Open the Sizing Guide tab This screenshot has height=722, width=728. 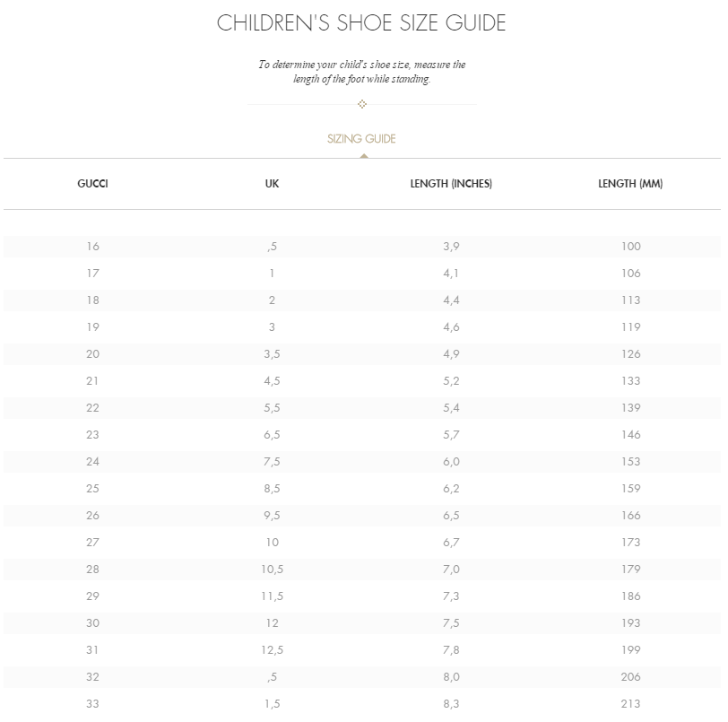pyautogui.click(x=361, y=139)
